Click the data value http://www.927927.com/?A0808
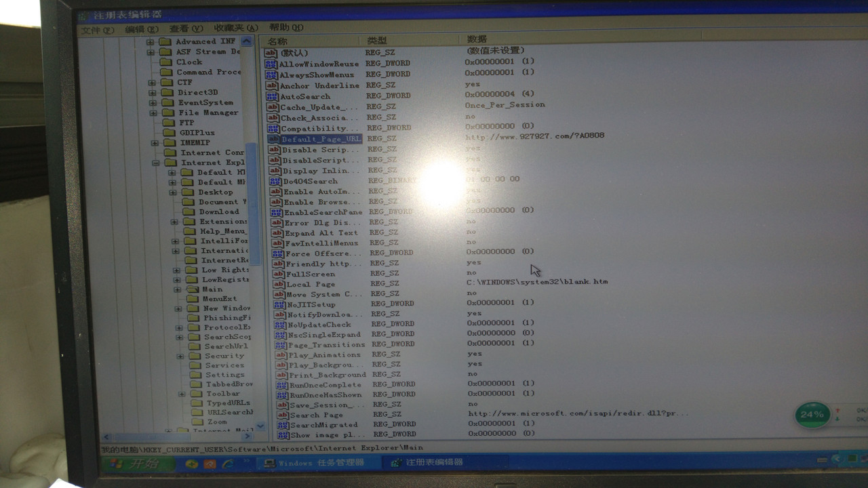Viewport: 868px width, 488px height. click(535, 136)
